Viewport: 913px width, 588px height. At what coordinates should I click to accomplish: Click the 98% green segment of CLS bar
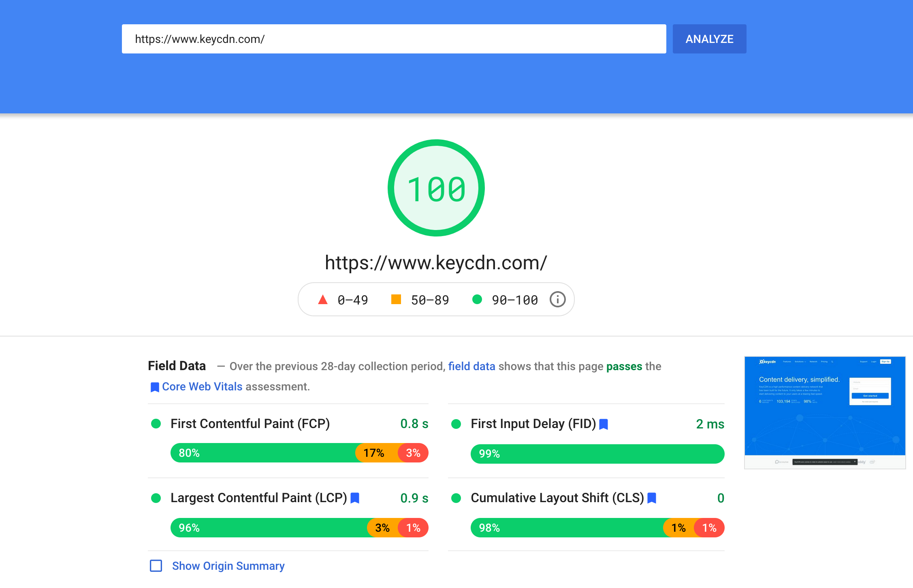coord(567,528)
